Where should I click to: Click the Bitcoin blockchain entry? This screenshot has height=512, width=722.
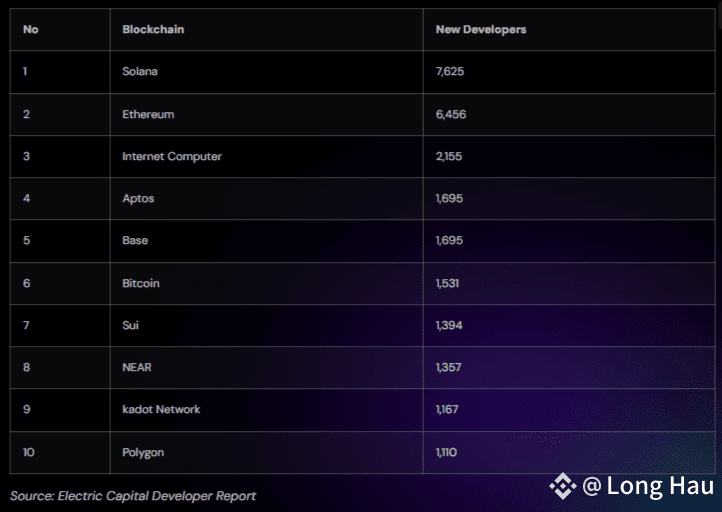(141, 283)
